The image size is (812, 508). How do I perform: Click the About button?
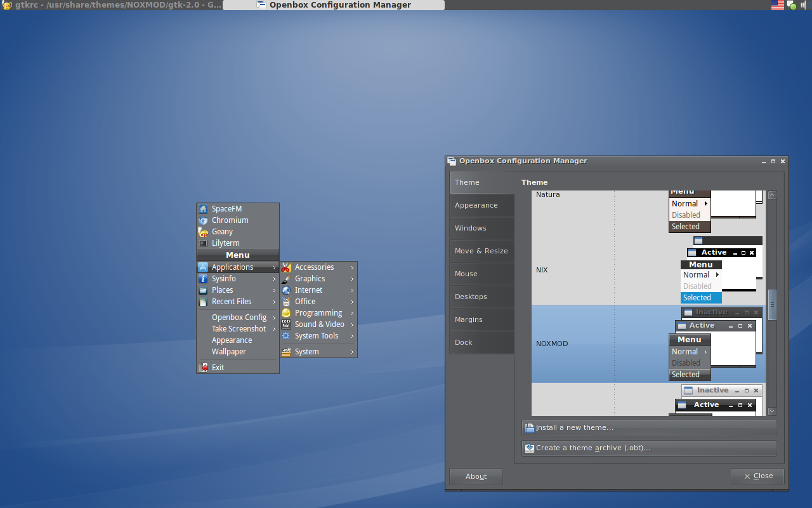(x=476, y=476)
